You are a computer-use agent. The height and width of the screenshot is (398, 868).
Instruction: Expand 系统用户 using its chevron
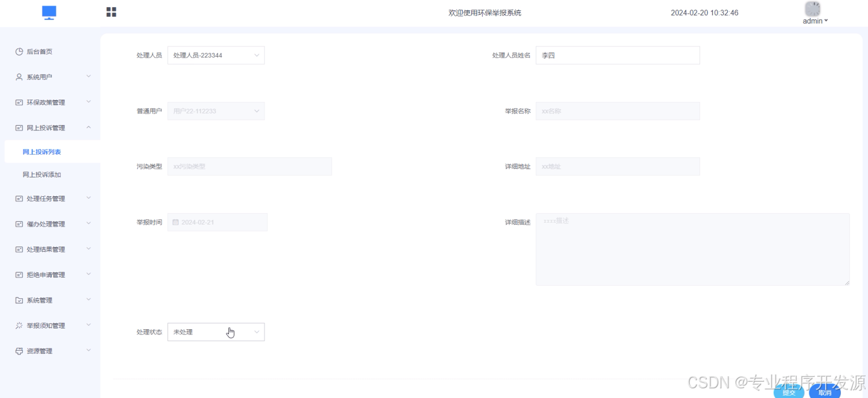pyautogui.click(x=89, y=77)
